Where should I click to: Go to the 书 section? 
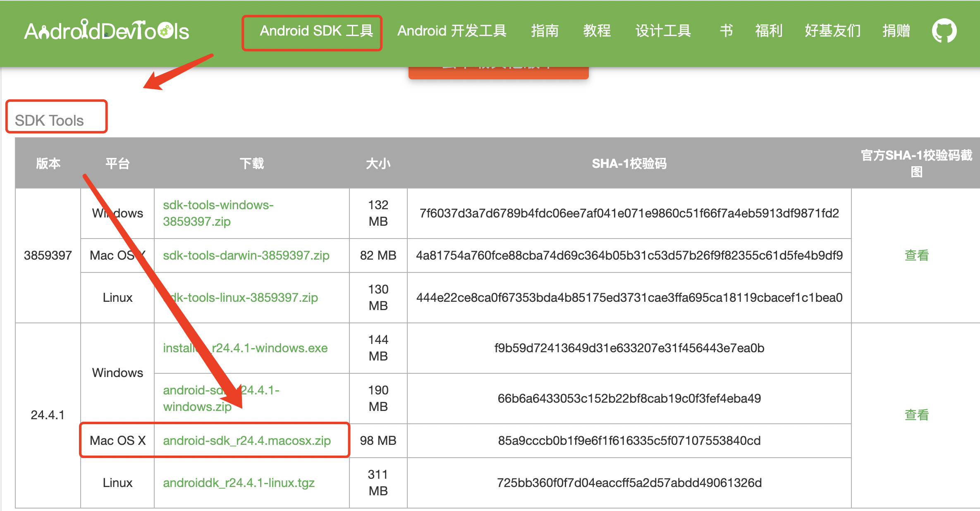(x=726, y=31)
